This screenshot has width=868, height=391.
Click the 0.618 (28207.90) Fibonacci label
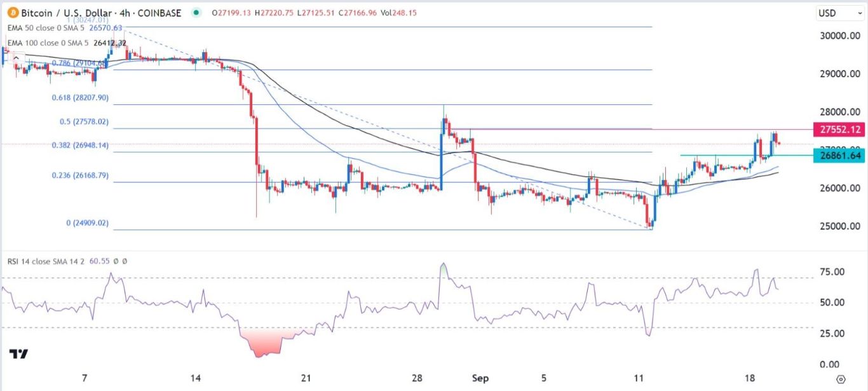(x=80, y=97)
